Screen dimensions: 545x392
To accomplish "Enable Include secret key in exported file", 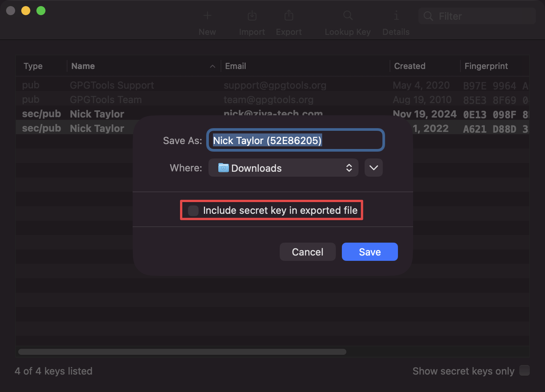I will pos(193,210).
